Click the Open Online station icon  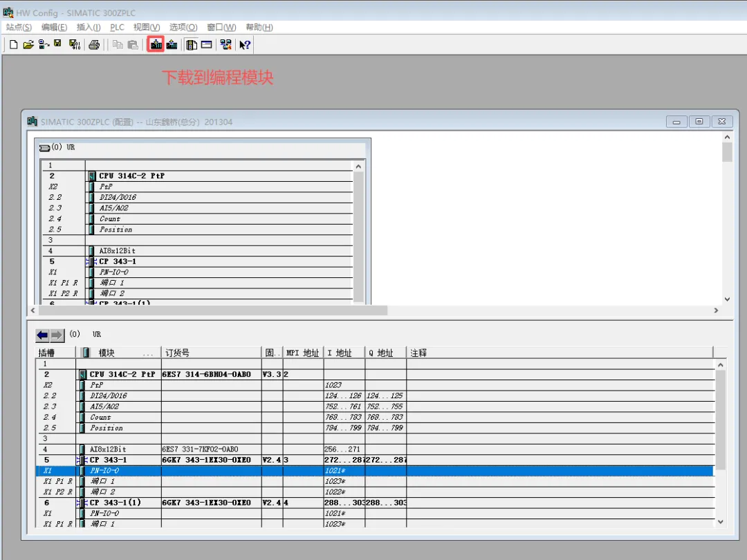point(44,45)
